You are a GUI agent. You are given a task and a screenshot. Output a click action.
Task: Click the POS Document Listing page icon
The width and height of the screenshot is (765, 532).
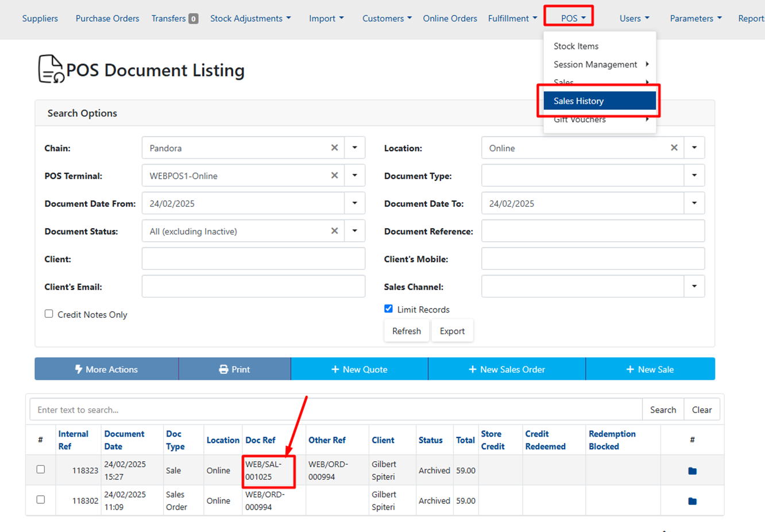(51, 70)
